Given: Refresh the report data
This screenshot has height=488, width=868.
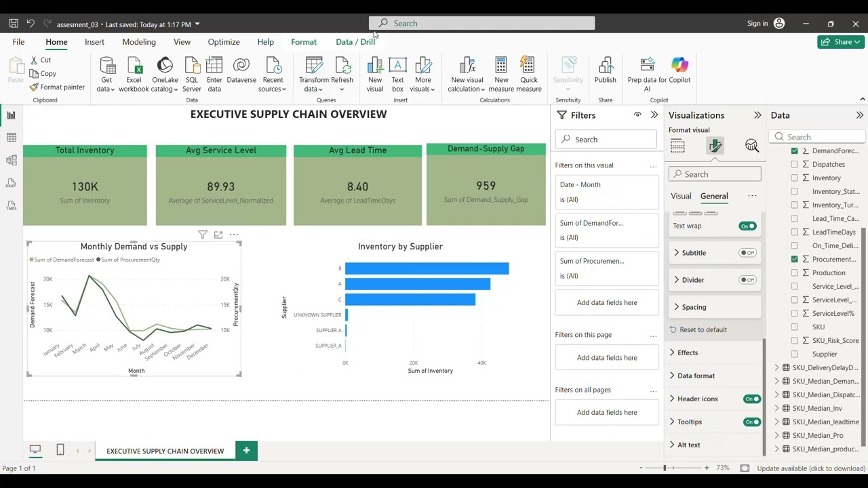Looking at the screenshot, I should coord(342,75).
